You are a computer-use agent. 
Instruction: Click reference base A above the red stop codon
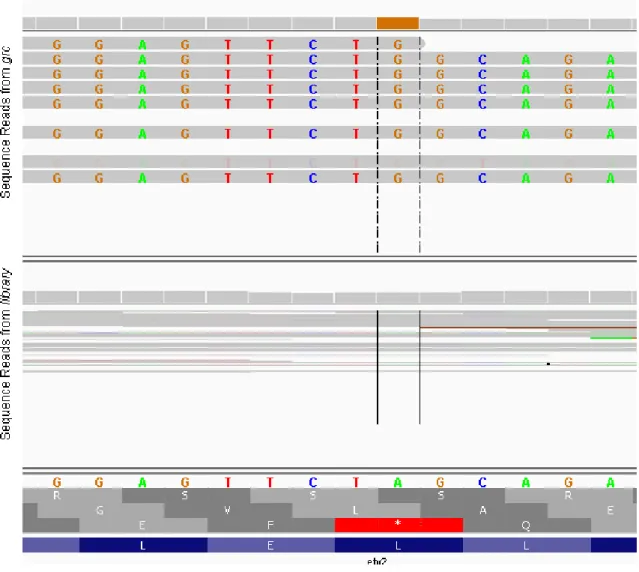(397, 482)
